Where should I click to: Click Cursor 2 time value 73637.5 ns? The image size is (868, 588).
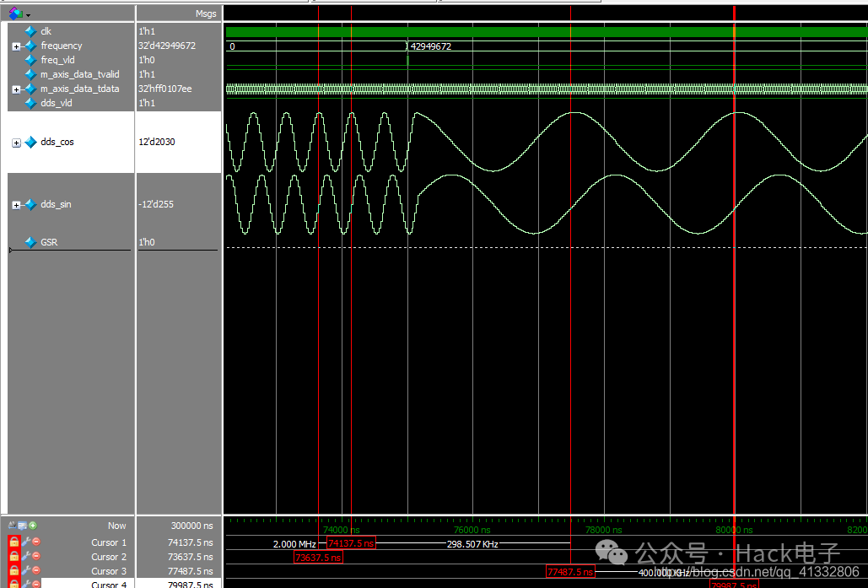click(190, 557)
